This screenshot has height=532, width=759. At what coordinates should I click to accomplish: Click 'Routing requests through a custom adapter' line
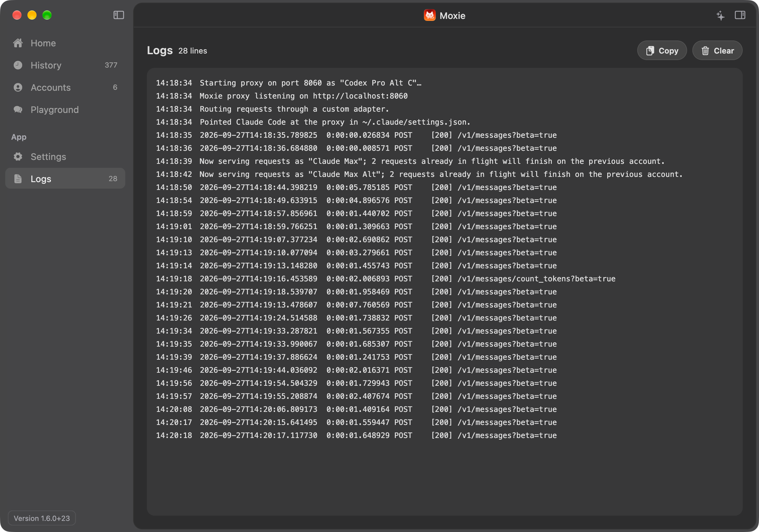[272, 109]
